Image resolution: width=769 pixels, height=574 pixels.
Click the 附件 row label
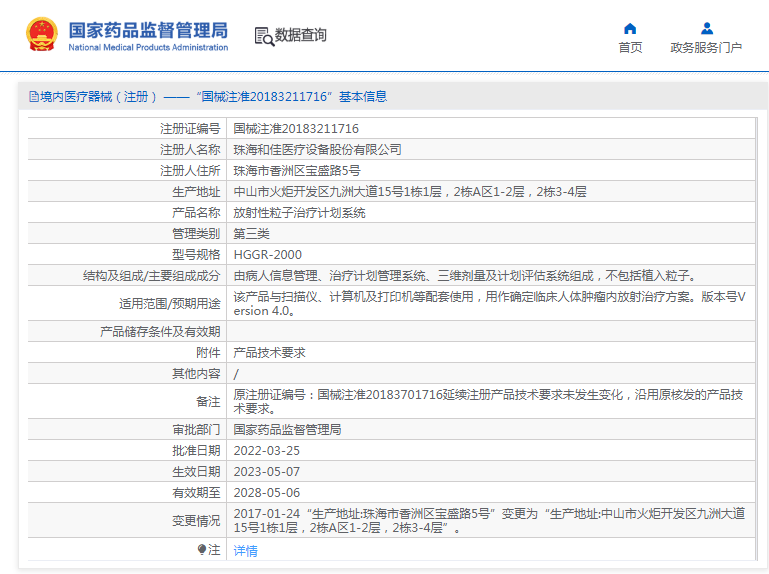pyautogui.click(x=208, y=353)
